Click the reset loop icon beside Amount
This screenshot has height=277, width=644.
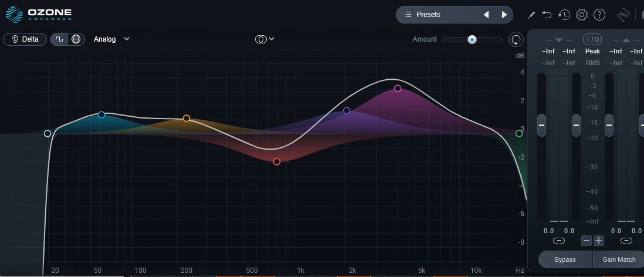(516, 39)
